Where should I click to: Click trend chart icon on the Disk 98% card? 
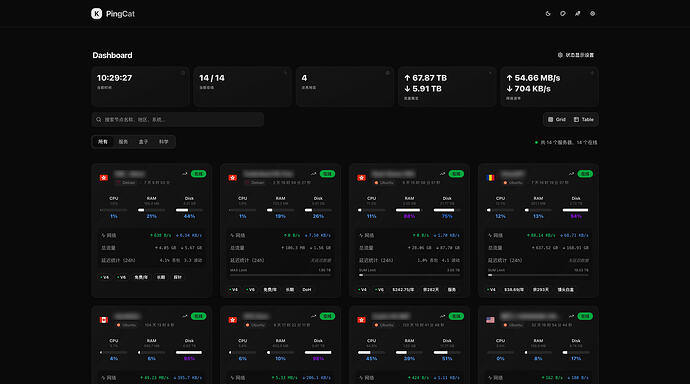click(313, 316)
